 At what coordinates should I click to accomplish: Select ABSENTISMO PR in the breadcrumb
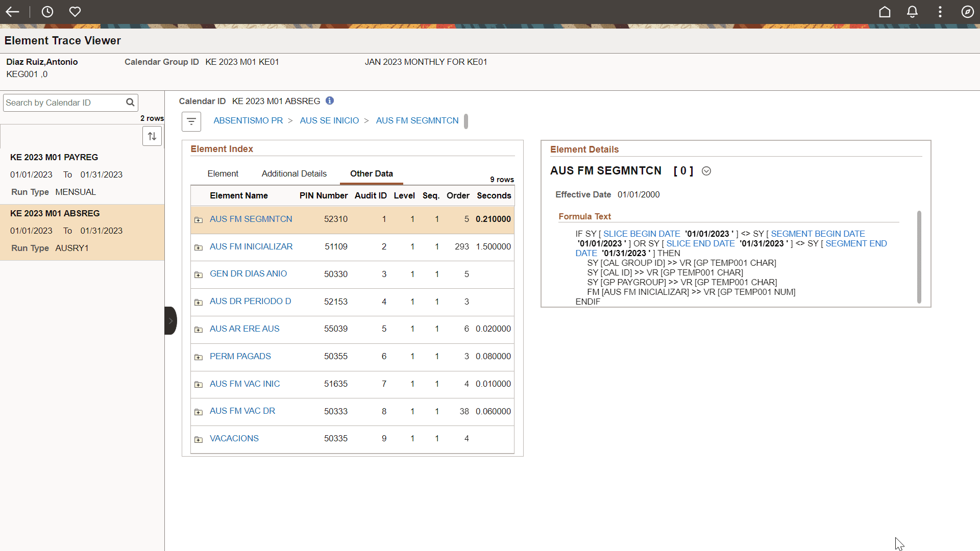click(x=248, y=120)
